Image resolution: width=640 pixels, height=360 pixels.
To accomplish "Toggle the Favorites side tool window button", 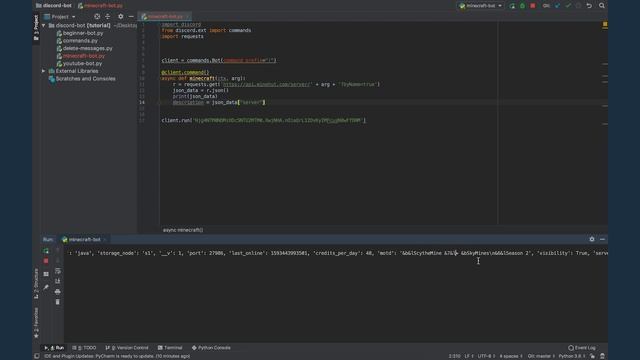I will [x=36, y=322].
